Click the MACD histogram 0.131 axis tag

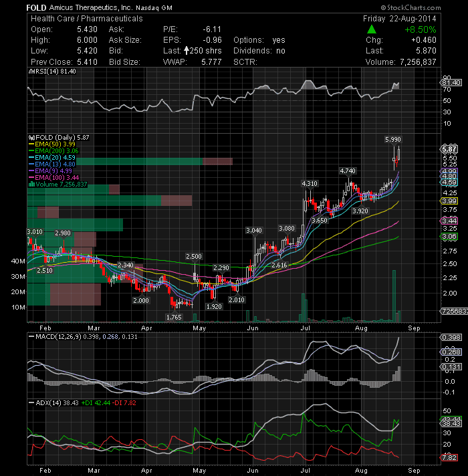(451, 367)
